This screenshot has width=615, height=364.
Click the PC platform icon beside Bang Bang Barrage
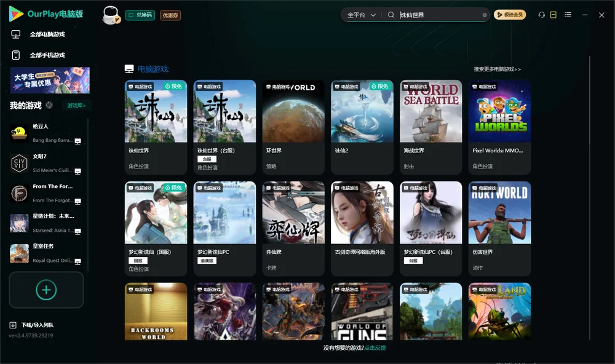point(77,141)
